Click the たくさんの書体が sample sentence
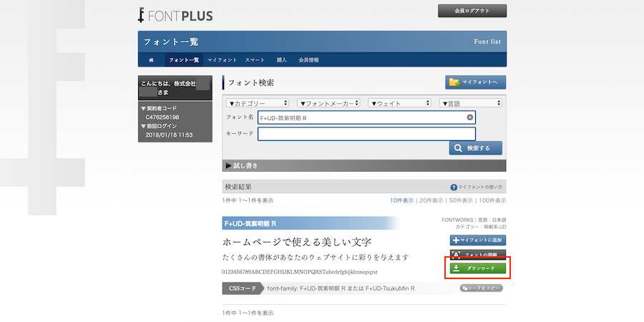The width and height of the screenshot is (644, 322). point(316,258)
